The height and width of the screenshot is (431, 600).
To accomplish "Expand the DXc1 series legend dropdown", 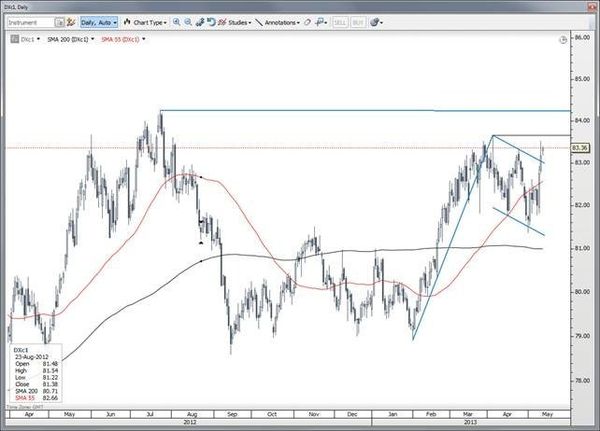I will (38, 39).
